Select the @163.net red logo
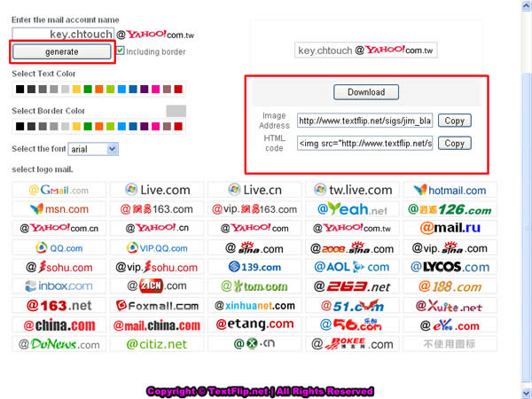Viewport: 532px width, 399px height. [x=59, y=305]
